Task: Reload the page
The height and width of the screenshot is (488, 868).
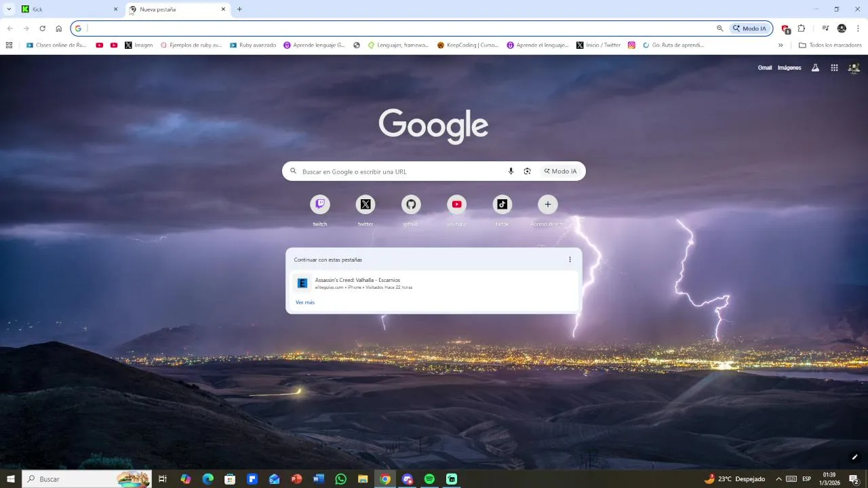Action: tap(42, 28)
